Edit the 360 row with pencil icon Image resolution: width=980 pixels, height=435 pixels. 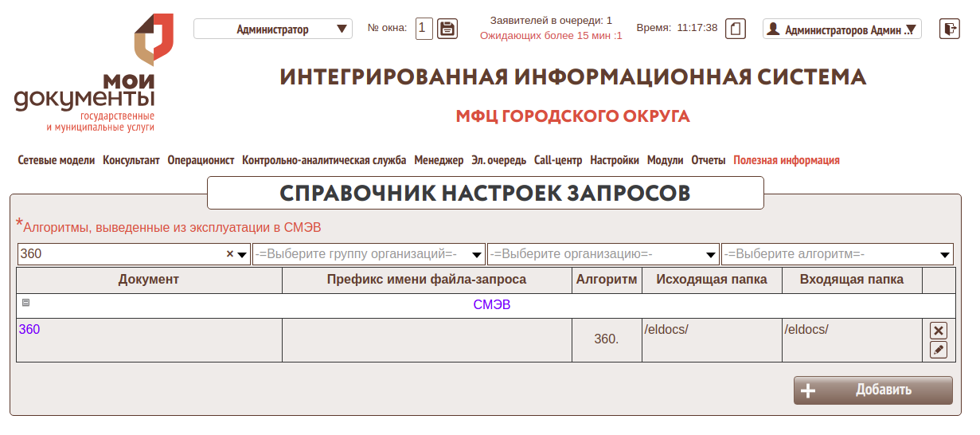(939, 350)
